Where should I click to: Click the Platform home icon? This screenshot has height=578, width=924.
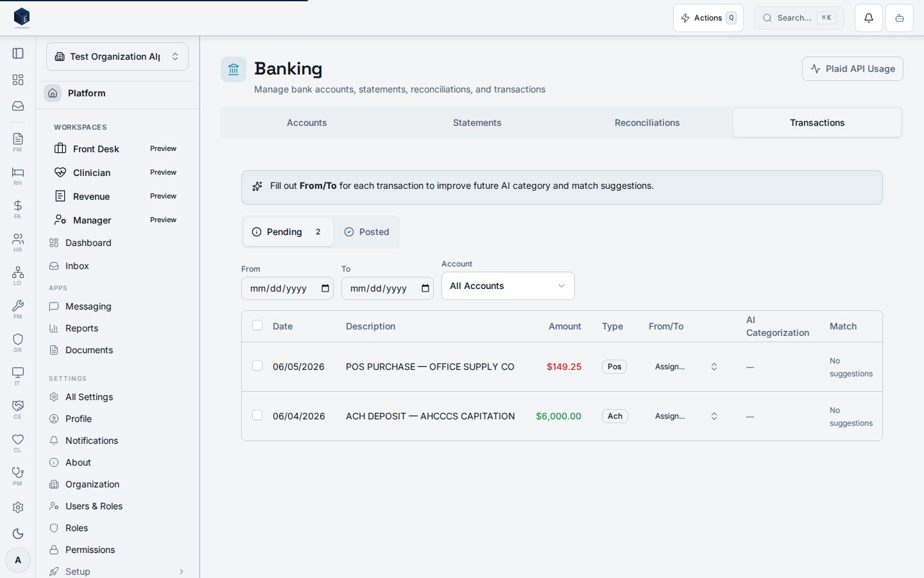[x=53, y=93]
